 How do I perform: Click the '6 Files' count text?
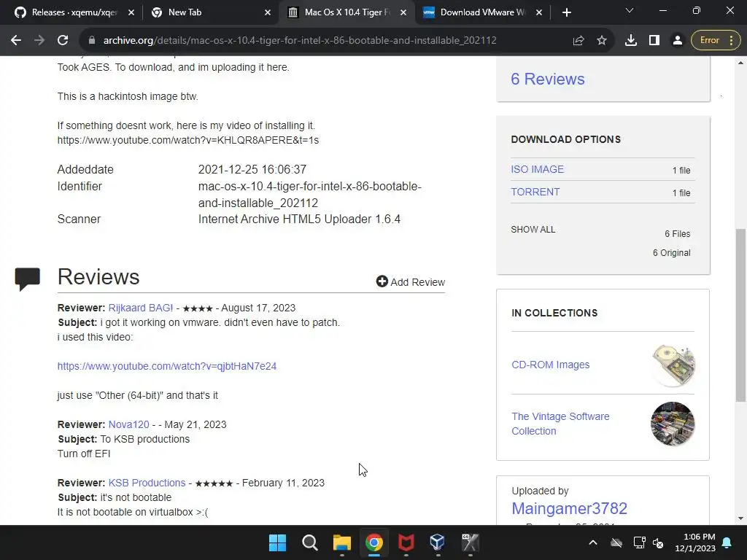point(678,234)
